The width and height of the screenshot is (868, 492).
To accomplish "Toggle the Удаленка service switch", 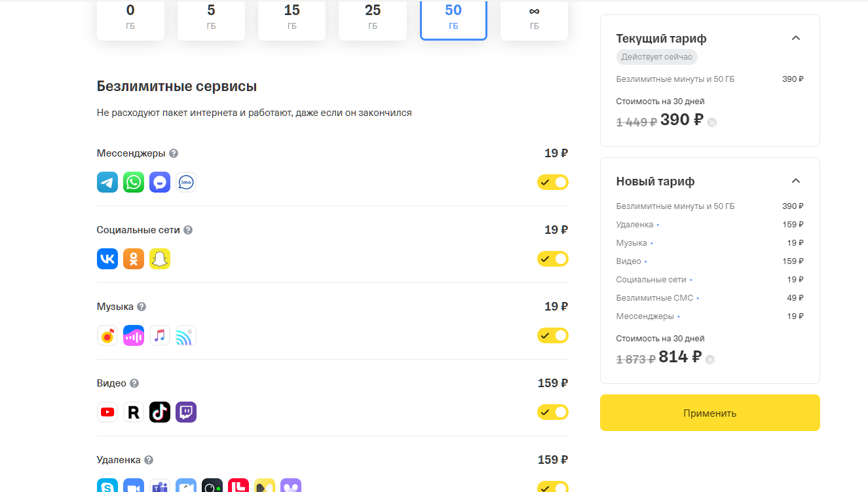I will 553,487.
